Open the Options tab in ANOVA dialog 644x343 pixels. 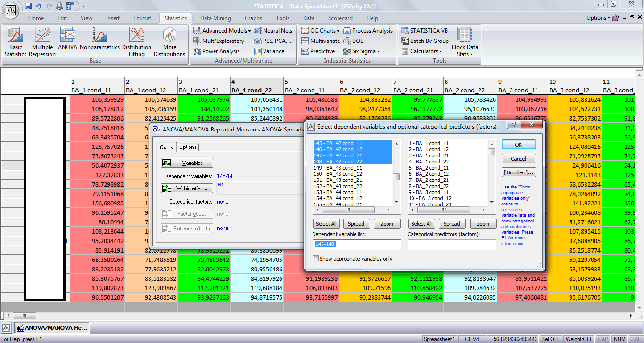[x=188, y=147]
